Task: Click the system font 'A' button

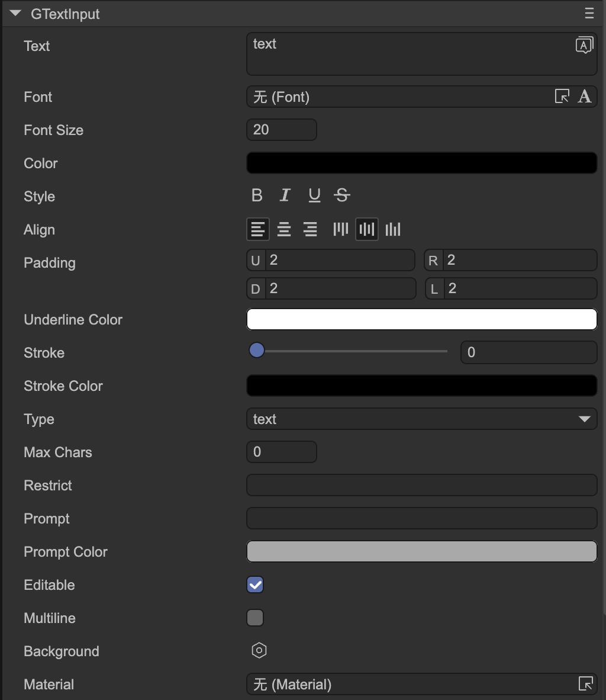Action: click(585, 97)
